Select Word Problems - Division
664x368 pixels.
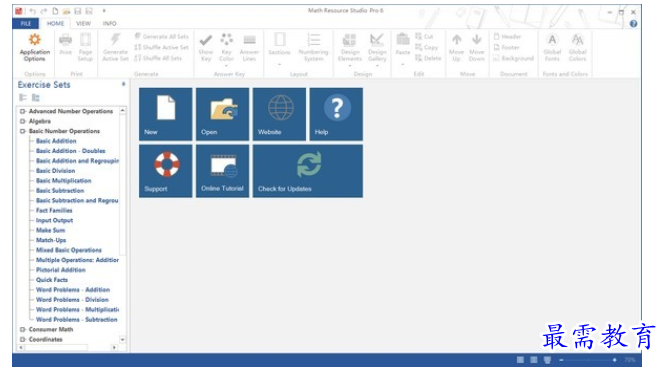[72, 300]
